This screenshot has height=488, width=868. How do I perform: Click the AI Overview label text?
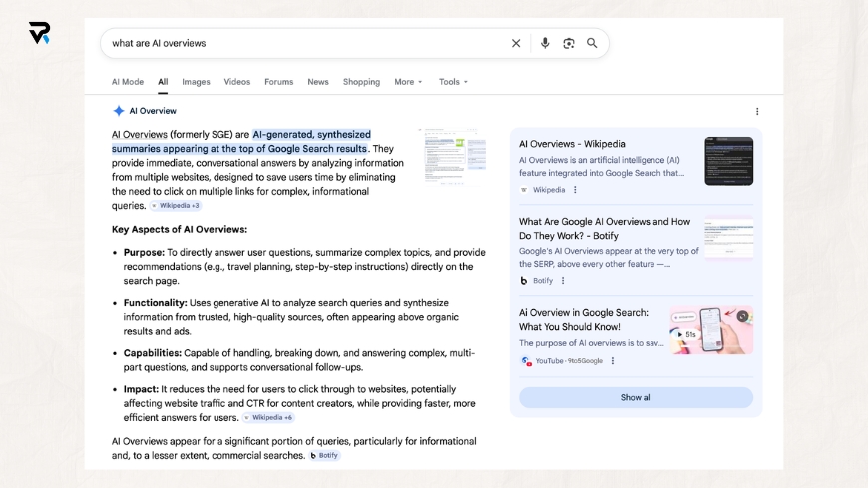tap(153, 111)
